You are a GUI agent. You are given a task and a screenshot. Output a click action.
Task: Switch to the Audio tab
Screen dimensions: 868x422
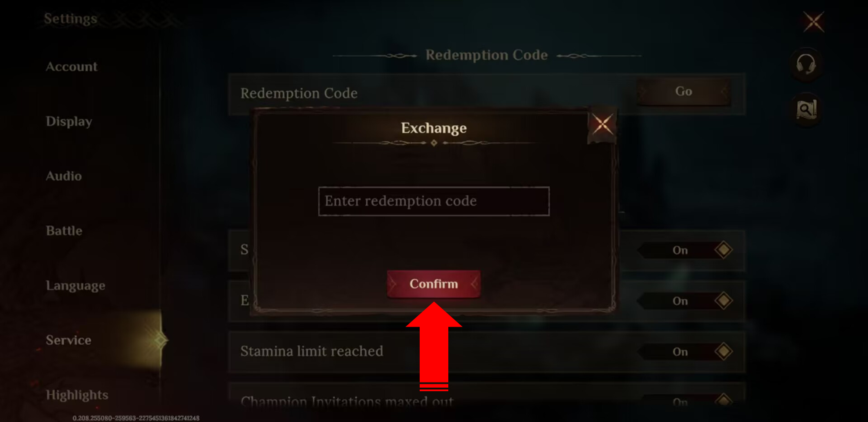tap(64, 176)
